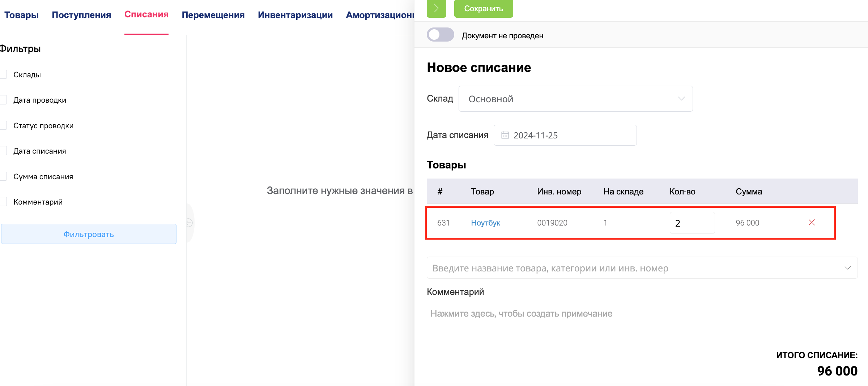Screen dimensions: 868x386
Task: Enable the Документ не проведен toggle
Action: [x=440, y=35]
